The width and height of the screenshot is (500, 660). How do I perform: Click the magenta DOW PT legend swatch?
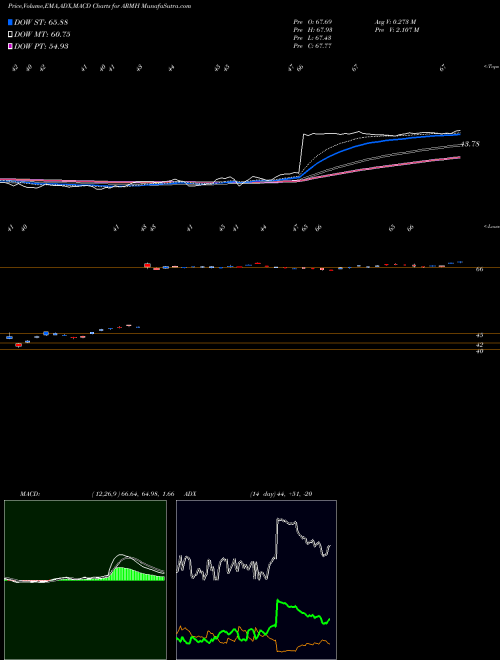click(10, 46)
